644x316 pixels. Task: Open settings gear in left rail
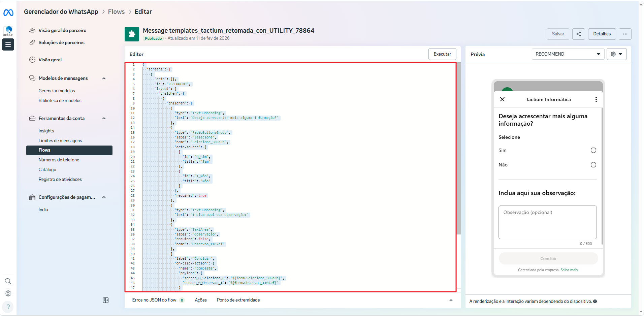click(x=8, y=293)
